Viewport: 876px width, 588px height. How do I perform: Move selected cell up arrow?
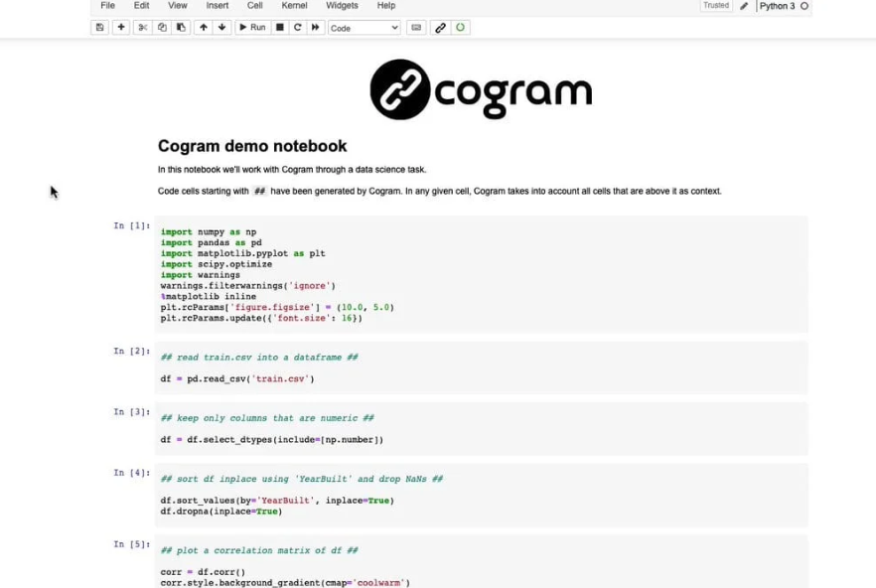[x=204, y=28]
